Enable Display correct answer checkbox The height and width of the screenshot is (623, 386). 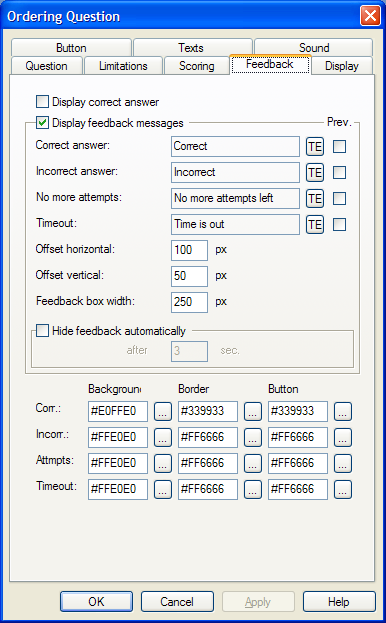coord(42,102)
